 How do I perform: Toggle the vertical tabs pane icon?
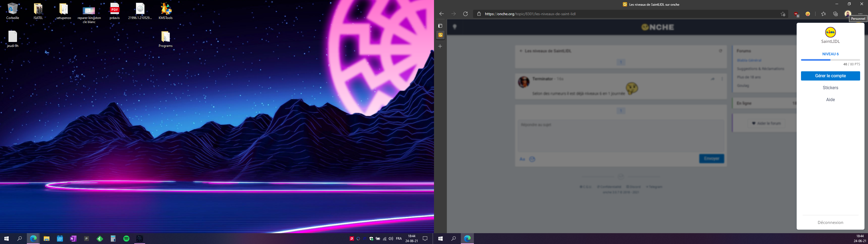[440, 26]
